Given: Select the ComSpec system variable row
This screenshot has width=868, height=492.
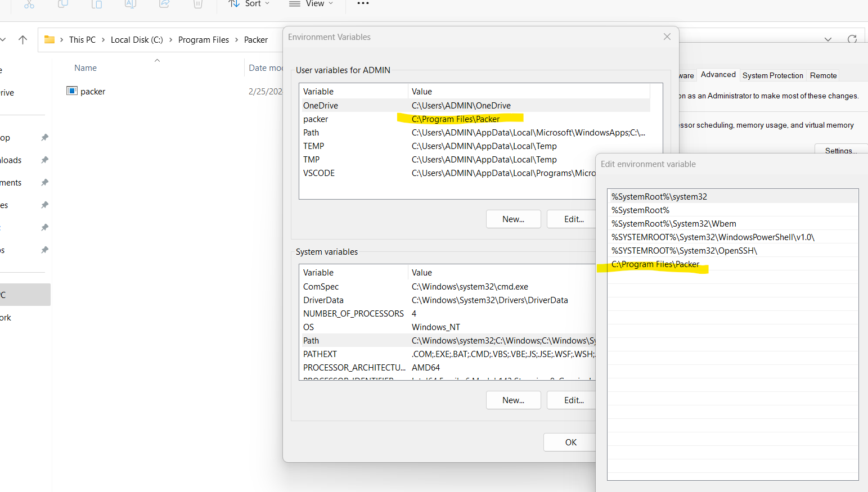Looking at the screenshot, I should coord(448,286).
